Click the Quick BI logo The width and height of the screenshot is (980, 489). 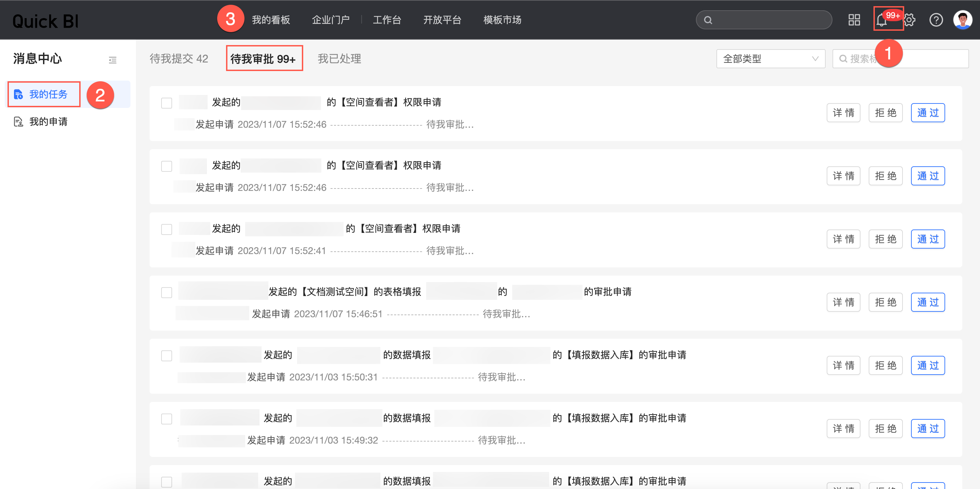click(46, 21)
